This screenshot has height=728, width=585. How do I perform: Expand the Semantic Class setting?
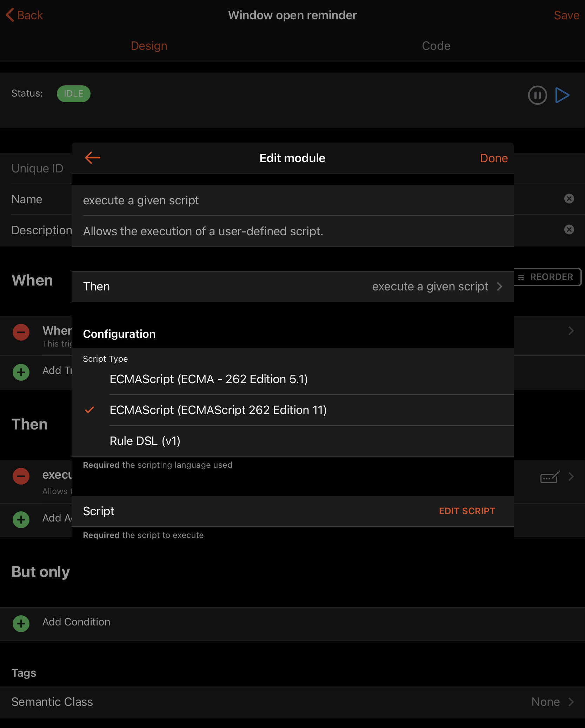(x=292, y=702)
